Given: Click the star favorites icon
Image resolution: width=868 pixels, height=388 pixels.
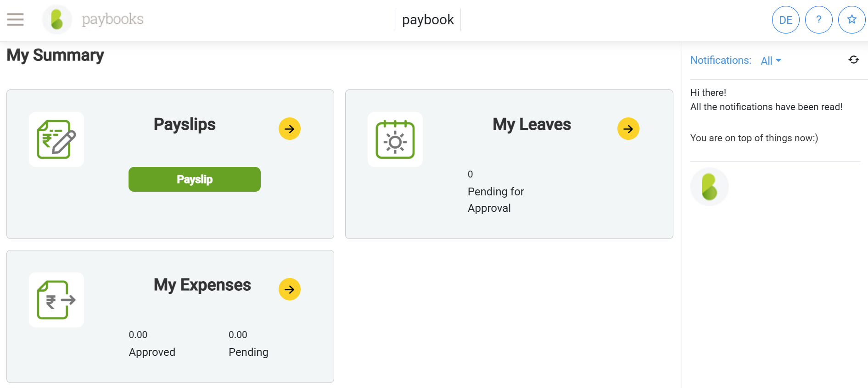Looking at the screenshot, I should [852, 19].
